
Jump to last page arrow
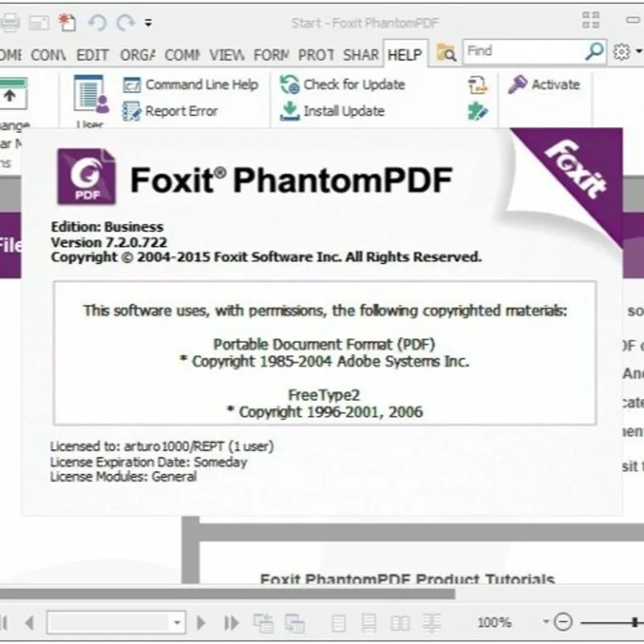point(232,622)
